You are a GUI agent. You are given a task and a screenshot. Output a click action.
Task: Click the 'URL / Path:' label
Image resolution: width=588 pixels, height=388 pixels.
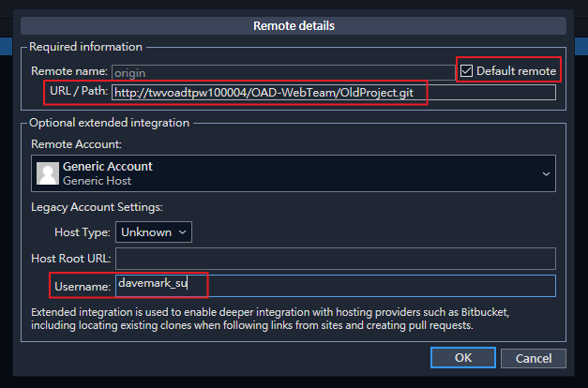[78, 93]
